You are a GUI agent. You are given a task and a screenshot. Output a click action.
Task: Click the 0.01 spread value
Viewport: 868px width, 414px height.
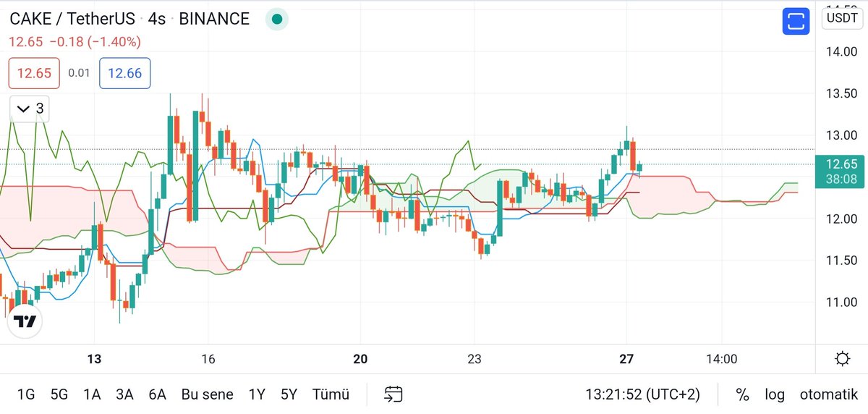click(79, 73)
